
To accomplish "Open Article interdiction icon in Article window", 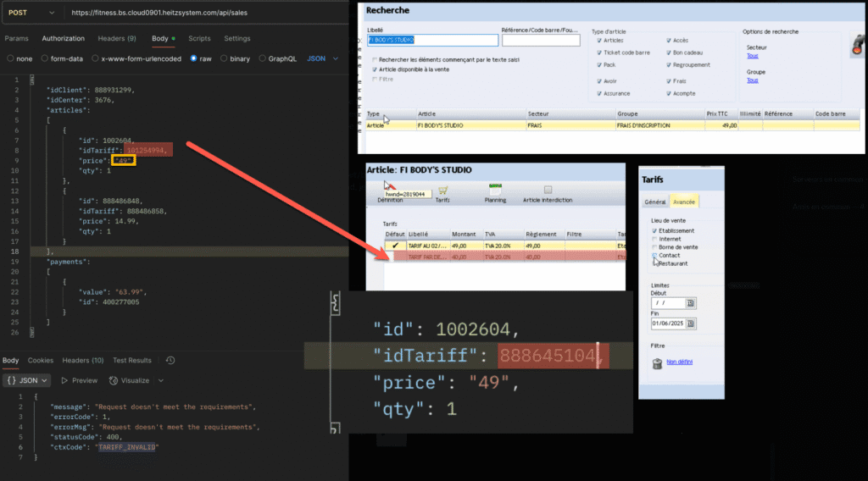I will point(548,190).
